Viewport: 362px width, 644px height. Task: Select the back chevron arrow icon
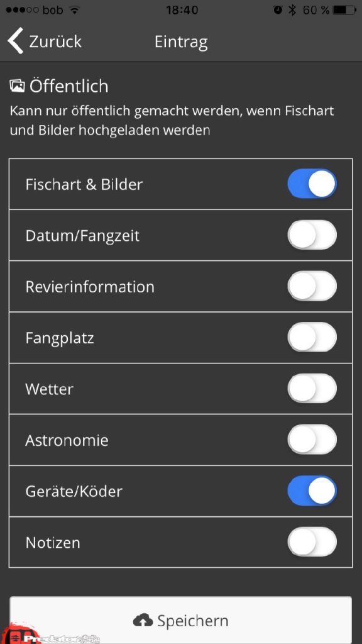coord(14,40)
